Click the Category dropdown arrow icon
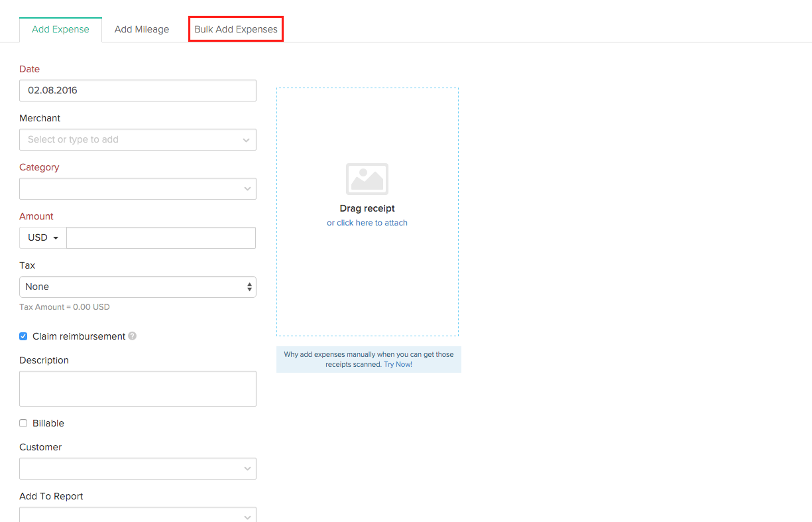Image resolution: width=812 pixels, height=522 pixels. pyautogui.click(x=247, y=188)
